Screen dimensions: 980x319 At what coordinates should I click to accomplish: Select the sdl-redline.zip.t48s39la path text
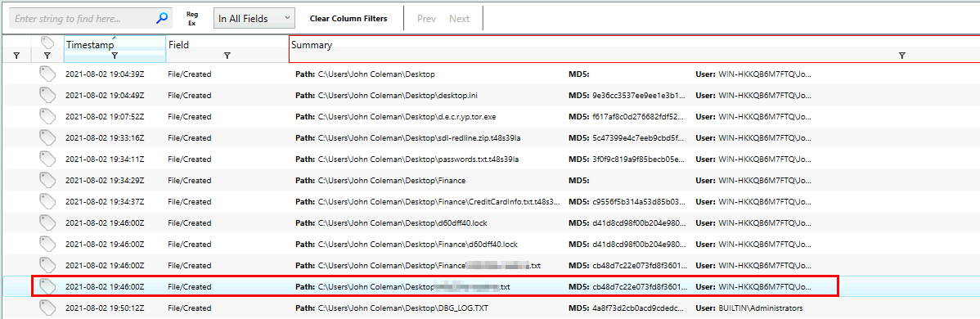[419, 138]
